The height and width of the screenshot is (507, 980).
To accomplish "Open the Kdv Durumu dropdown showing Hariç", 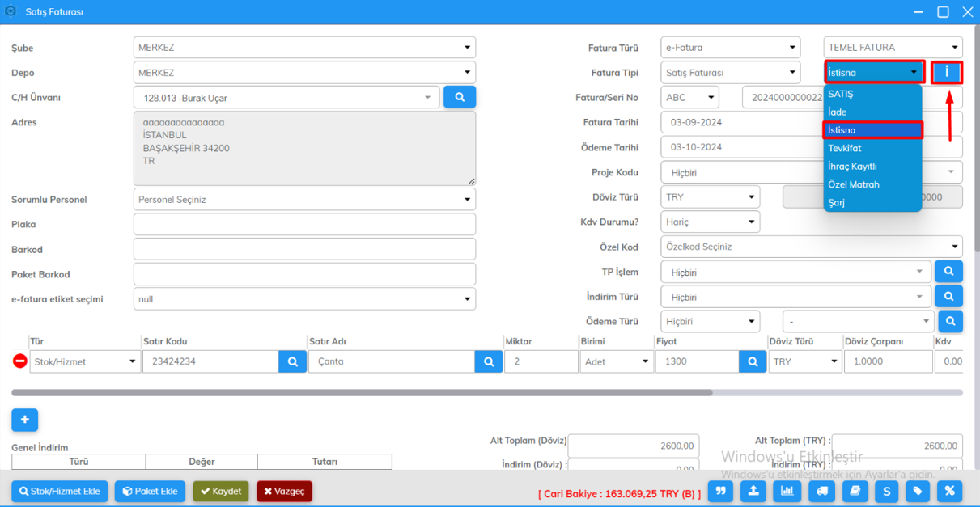I will 710,221.
